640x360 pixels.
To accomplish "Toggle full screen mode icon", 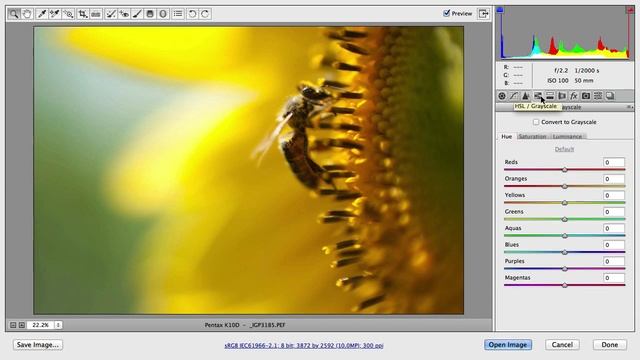I will 483,13.
